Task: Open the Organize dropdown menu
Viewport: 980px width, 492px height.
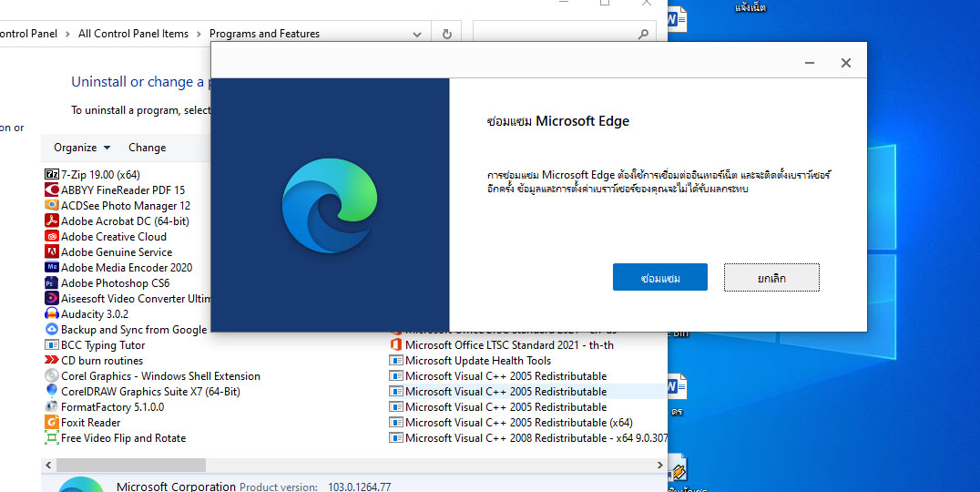Action: [82, 148]
